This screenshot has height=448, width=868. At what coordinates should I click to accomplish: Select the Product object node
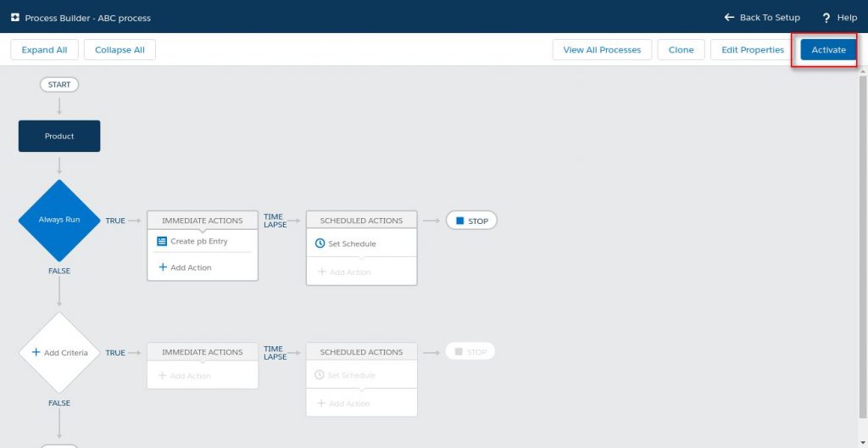point(59,136)
